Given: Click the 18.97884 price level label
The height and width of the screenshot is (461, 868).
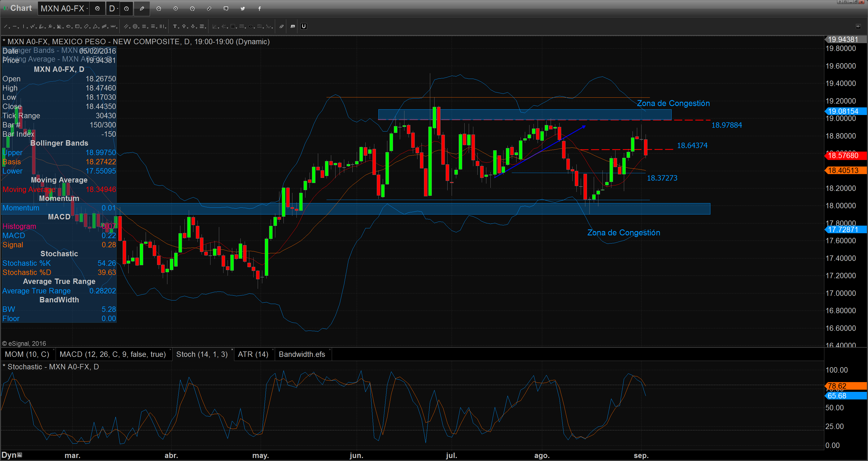Looking at the screenshot, I should 726,125.
